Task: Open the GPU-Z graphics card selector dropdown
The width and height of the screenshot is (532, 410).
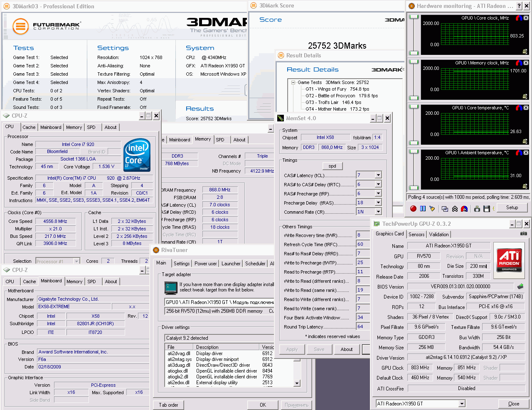Action: 462,404
